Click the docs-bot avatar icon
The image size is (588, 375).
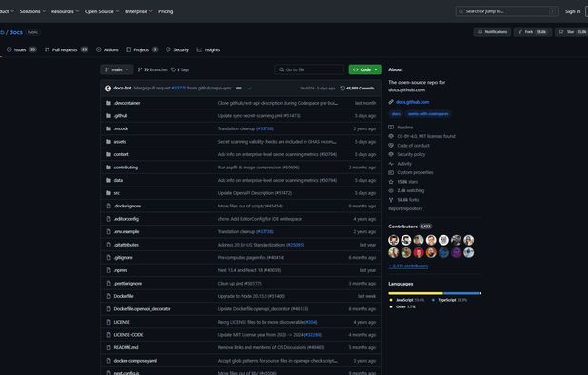(x=108, y=89)
